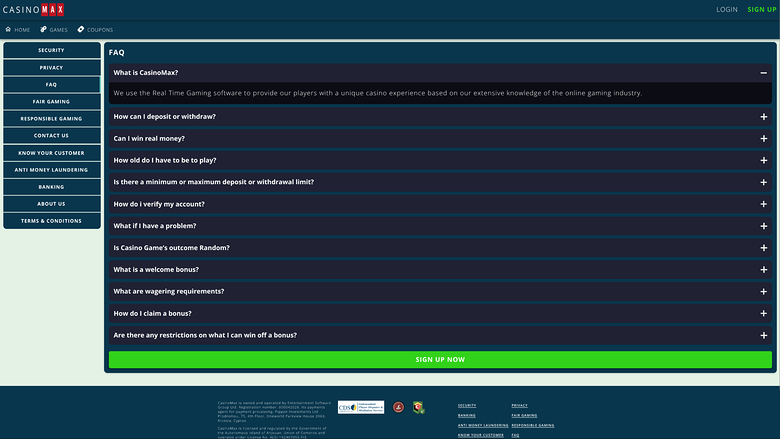Open the footer Anti Money Laundering link
Viewport: 780px width, 439px height.
coord(483,426)
